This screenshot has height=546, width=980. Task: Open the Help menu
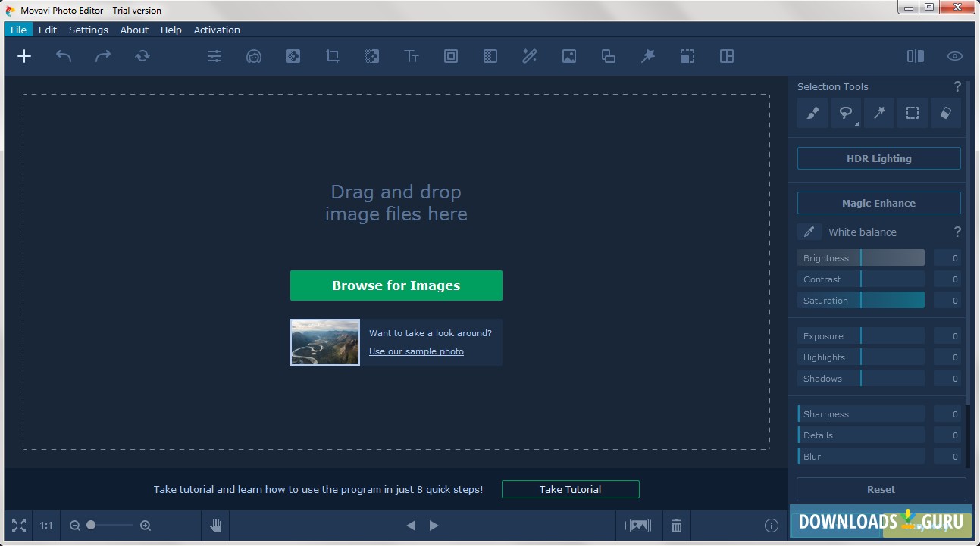171,30
